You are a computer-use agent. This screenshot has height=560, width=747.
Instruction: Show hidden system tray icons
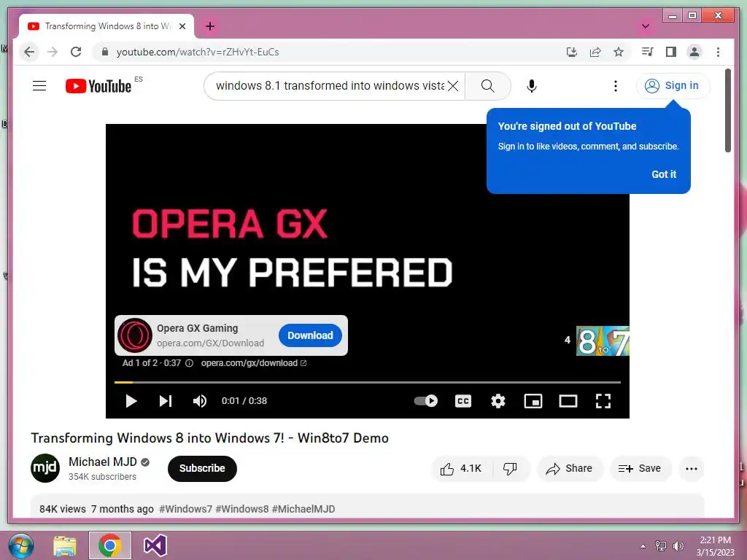click(643, 546)
